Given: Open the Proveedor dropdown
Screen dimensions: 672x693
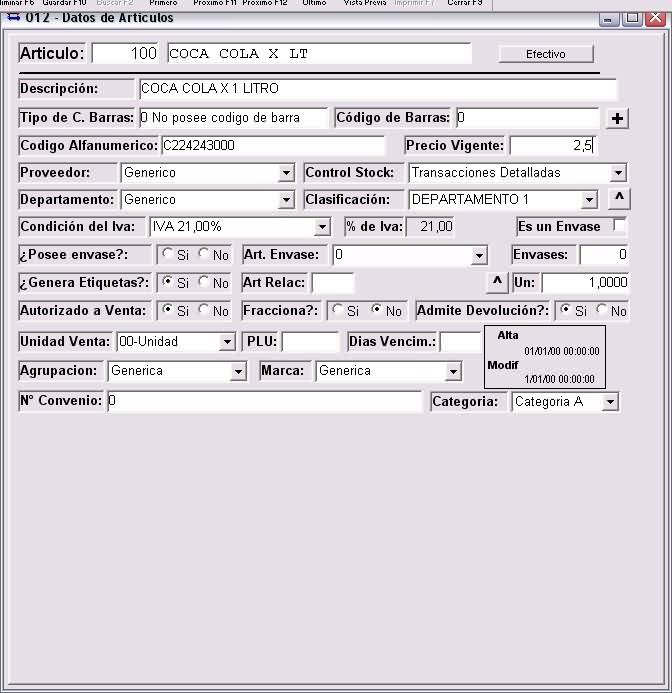Looking at the screenshot, I should [x=286, y=173].
